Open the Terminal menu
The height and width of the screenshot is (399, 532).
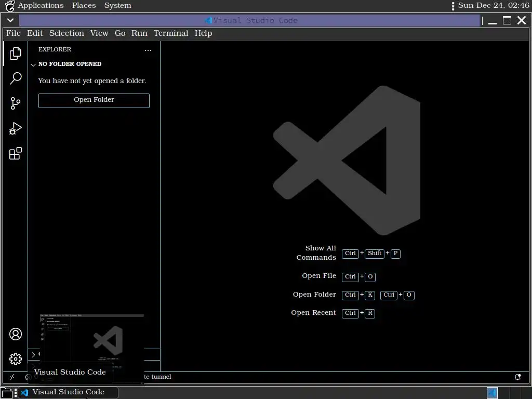coord(171,33)
